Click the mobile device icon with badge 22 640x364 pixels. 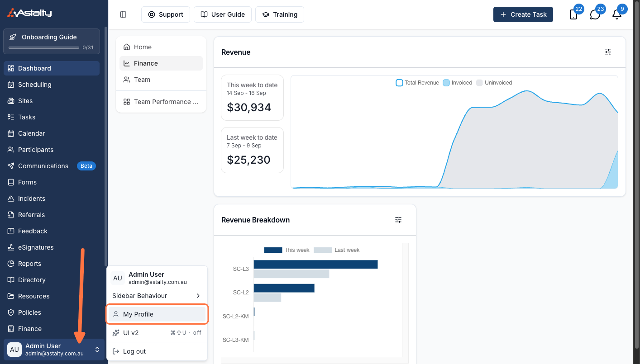[x=573, y=14]
